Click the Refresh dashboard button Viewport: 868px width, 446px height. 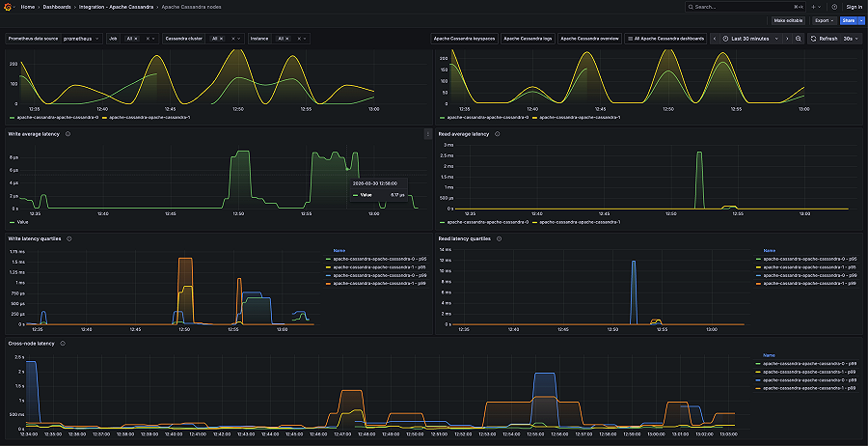click(x=825, y=39)
